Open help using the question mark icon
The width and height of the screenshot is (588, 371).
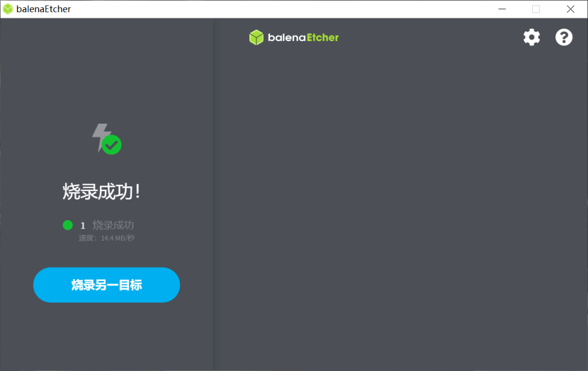pyautogui.click(x=563, y=37)
